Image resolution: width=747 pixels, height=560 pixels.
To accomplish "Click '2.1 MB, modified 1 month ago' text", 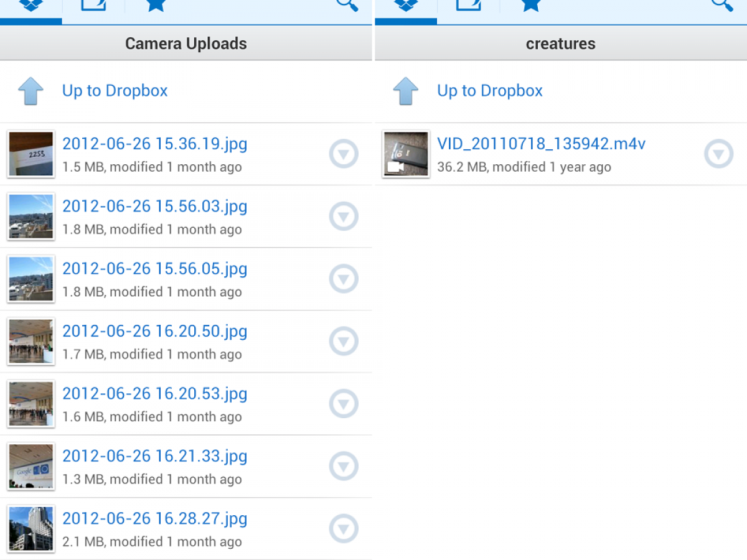I will click(x=152, y=542).
